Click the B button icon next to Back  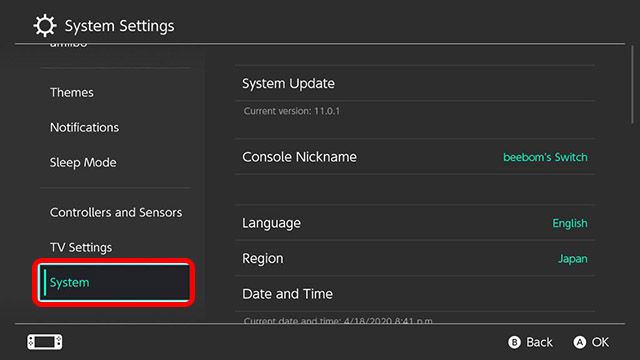pos(514,342)
